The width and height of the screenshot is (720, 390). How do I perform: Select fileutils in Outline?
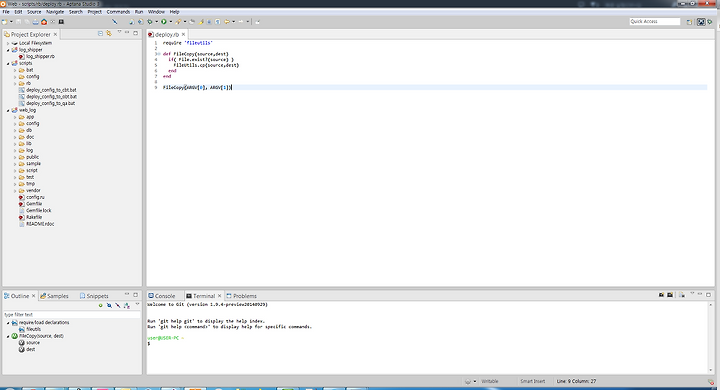click(30, 329)
